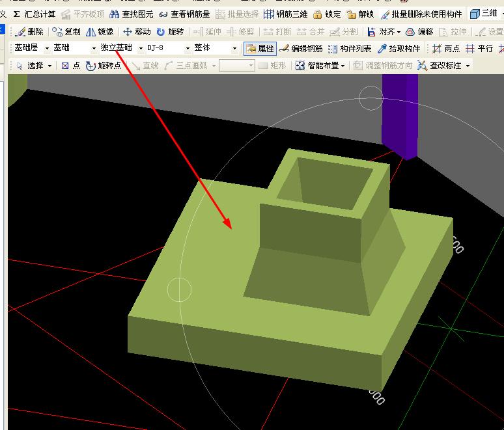Click the 智能布置 tool
This screenshot has height=430, width=504.
point(318,66)
